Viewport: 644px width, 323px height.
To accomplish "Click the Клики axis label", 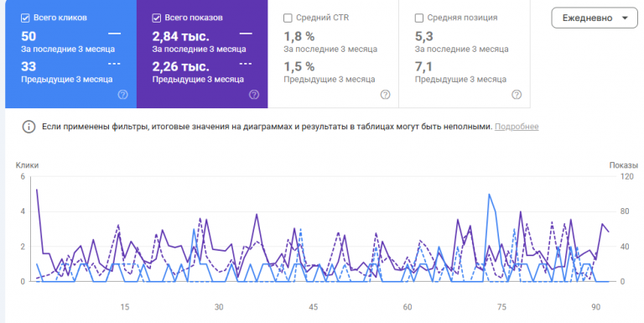I will coord(27,165).
